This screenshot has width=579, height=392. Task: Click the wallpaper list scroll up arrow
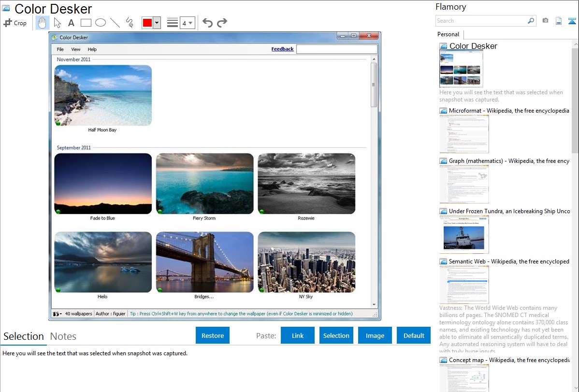click(374, 59)
